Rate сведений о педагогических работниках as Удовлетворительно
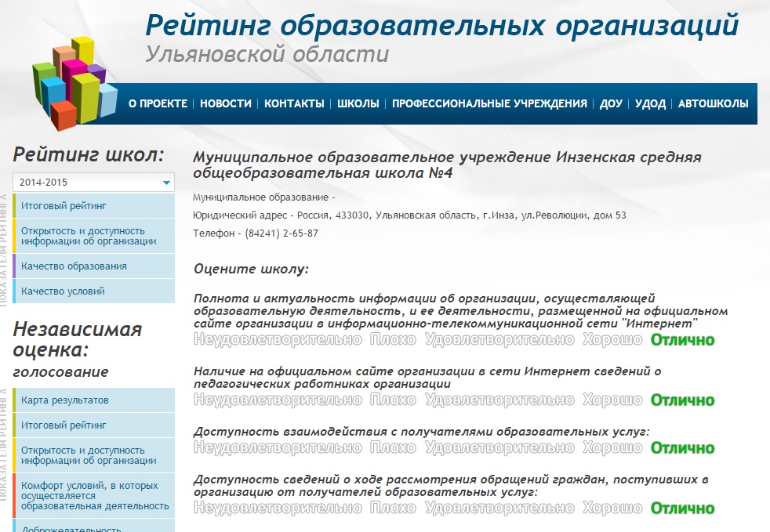 point(499,400)
